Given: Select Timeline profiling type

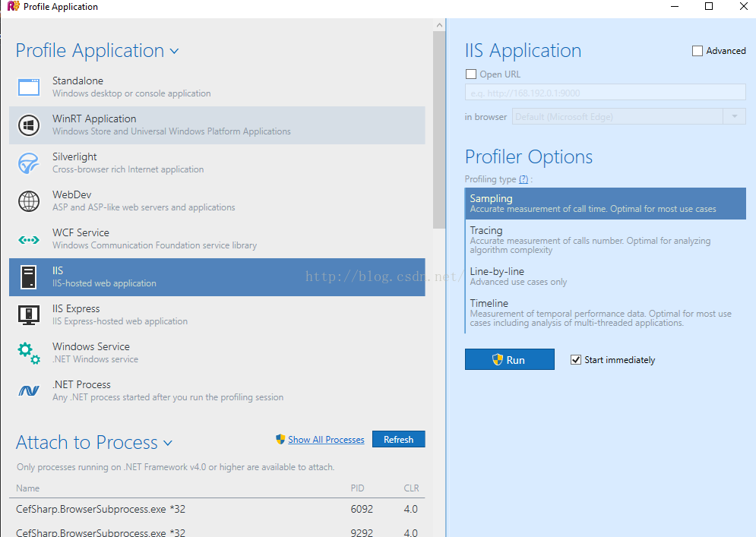Looking at the screenshot, I should [x=606, y=314].
